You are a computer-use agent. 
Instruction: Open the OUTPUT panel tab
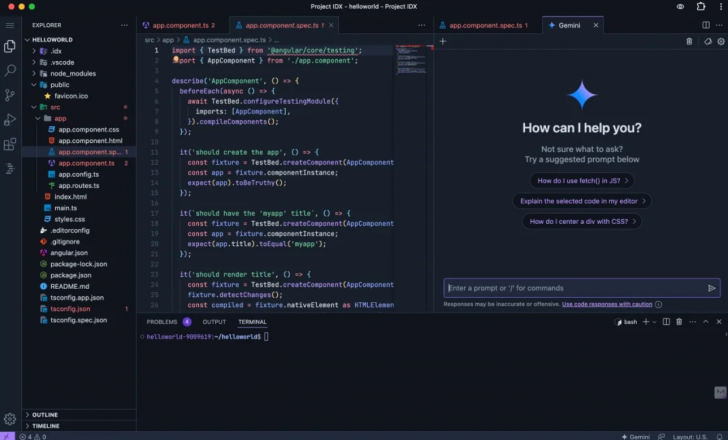(x=214, y=322)
